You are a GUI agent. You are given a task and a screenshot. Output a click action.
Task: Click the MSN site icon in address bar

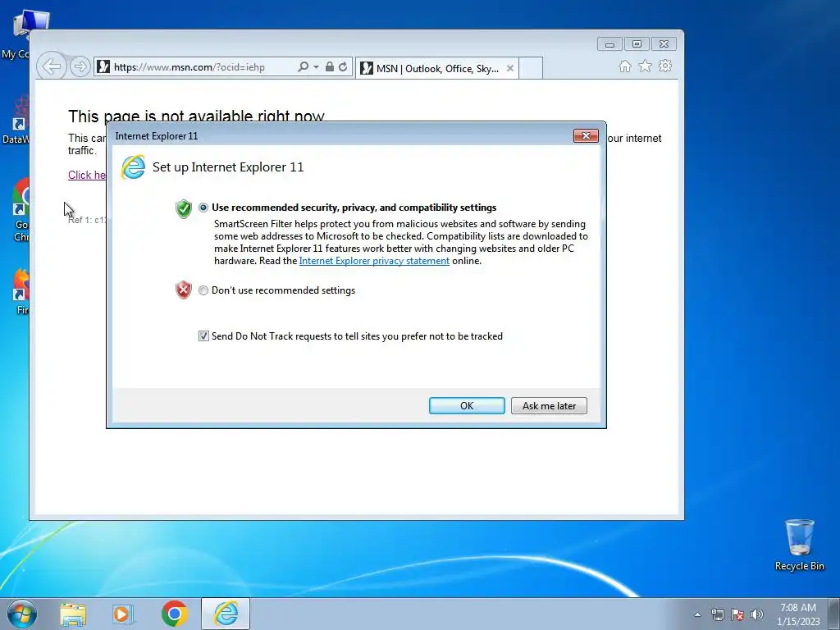coord(103,67)
